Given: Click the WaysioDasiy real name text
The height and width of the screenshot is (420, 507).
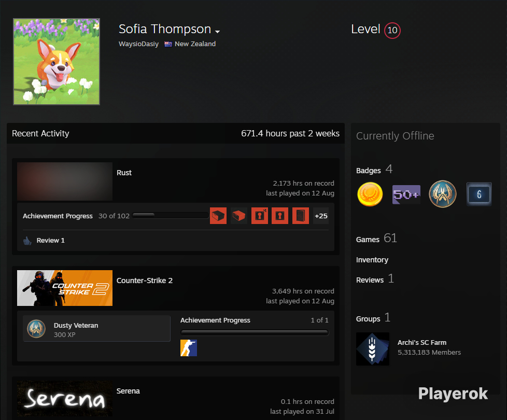Looking at the screenshot, I should (x=138, y=44).
